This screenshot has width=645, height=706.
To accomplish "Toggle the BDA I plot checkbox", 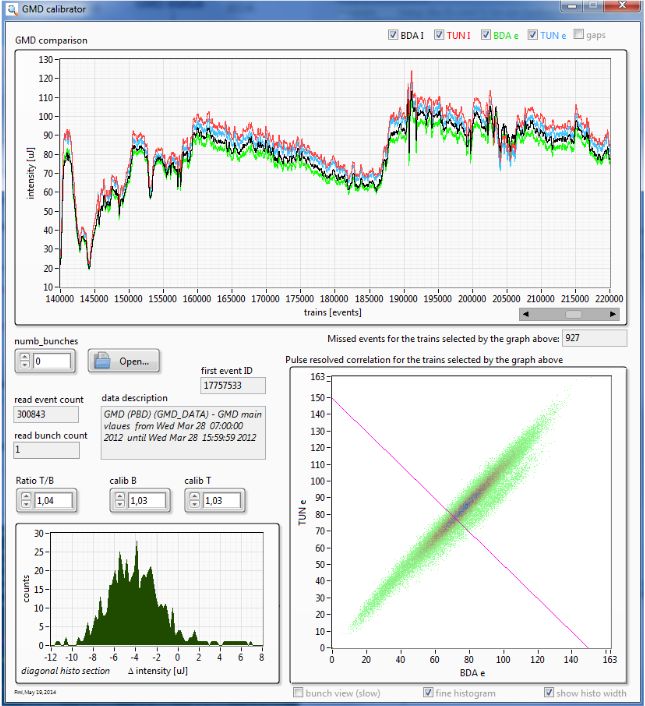I will coord(394,35).
